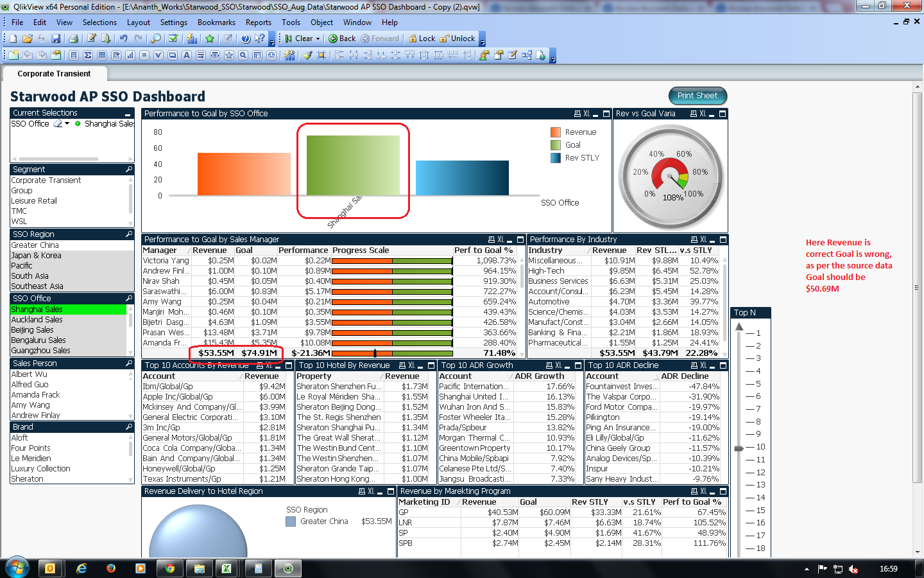Sort by the Industry column header
This screenshot has width=924, height=578.
click(x=545, y=250)
